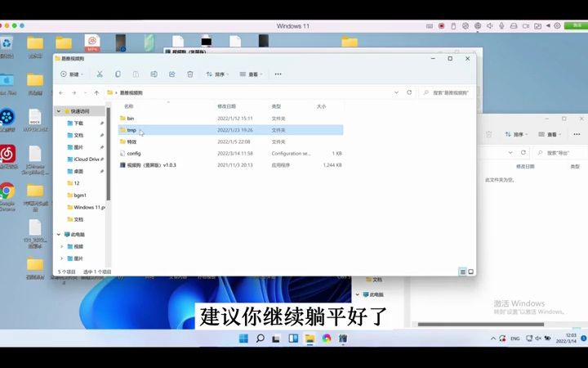This screenshot has width=588, height=368.
Task: Open the clock and date on taskbar
Action: pos(567,339)
